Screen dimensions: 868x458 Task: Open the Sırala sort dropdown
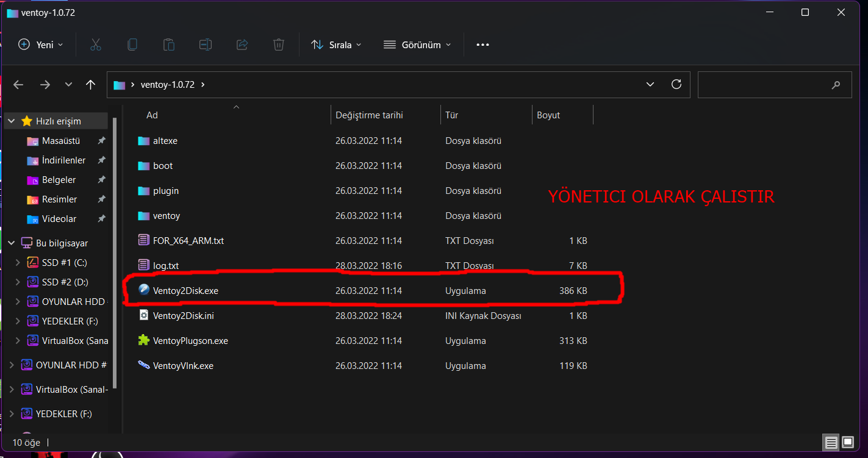(x=336, y=45)
